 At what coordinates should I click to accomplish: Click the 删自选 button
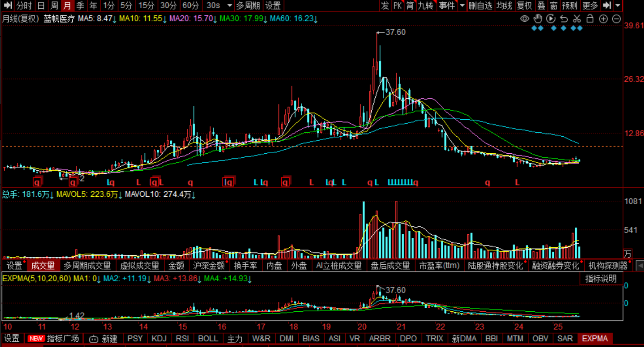(x=480, y=6)
